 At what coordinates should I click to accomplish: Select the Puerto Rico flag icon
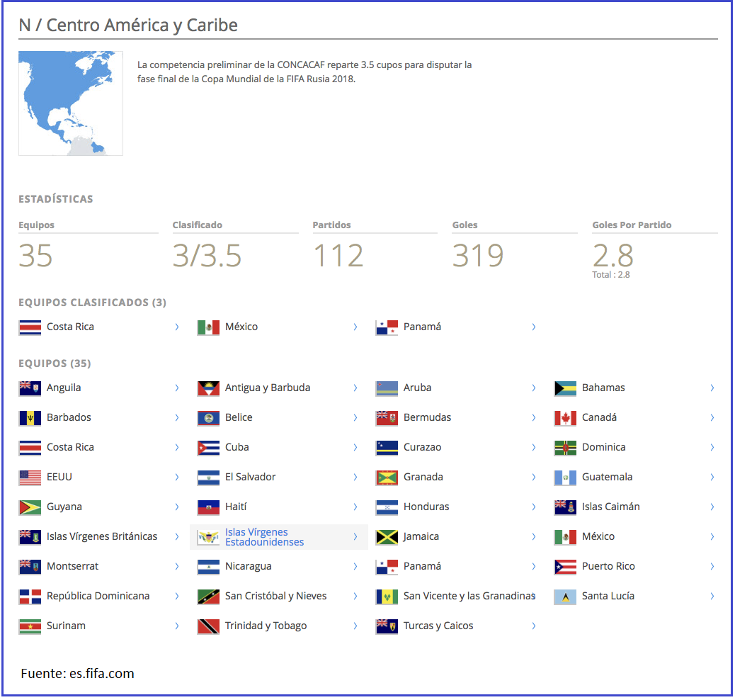point(565,567)
